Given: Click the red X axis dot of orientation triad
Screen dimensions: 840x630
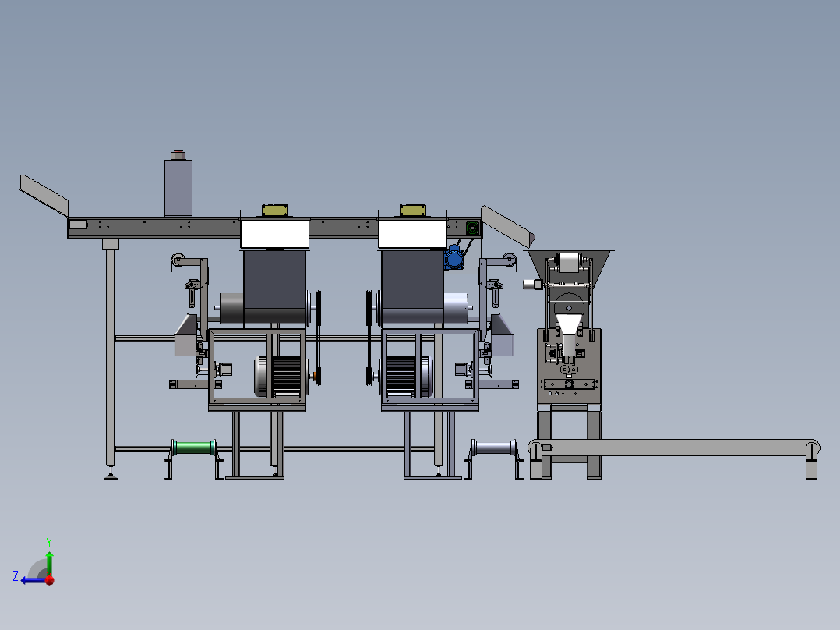Looking at the screenshot, I should tap(50, 580).
